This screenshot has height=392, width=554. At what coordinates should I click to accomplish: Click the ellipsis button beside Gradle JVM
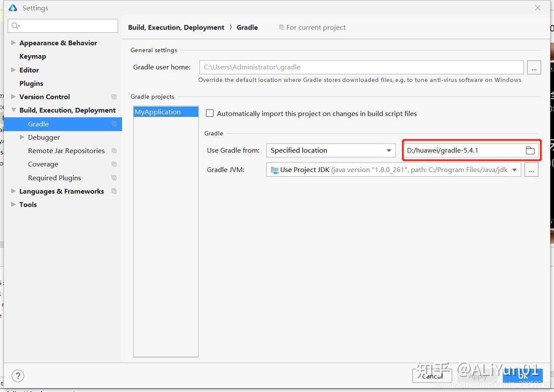tap(531, 170)
